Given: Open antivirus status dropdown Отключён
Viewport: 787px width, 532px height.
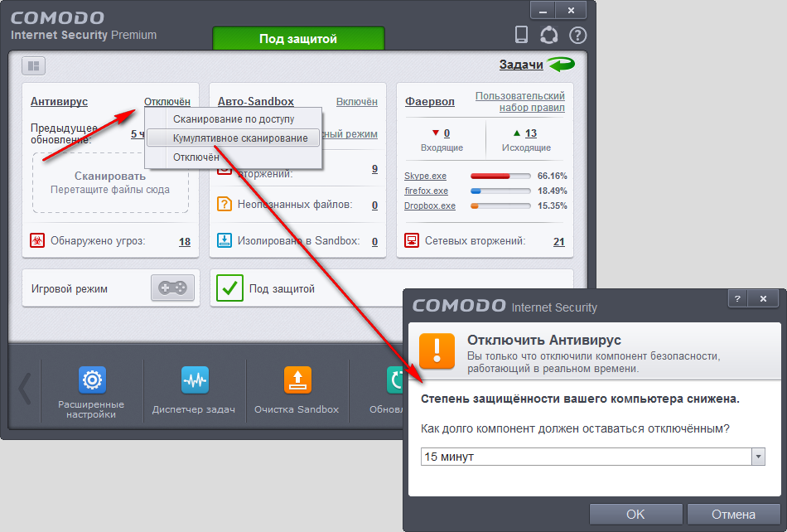Looking at the screenshot, I should pyautogui.click(x=167, y=101).
